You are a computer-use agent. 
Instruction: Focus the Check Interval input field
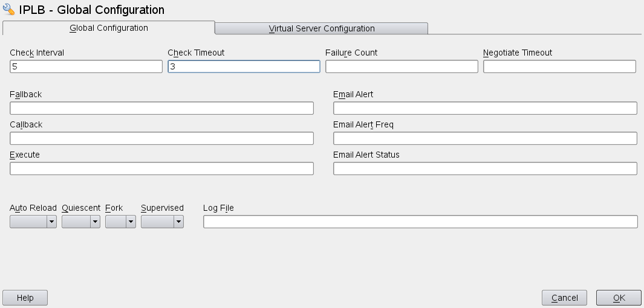[86, 66]
